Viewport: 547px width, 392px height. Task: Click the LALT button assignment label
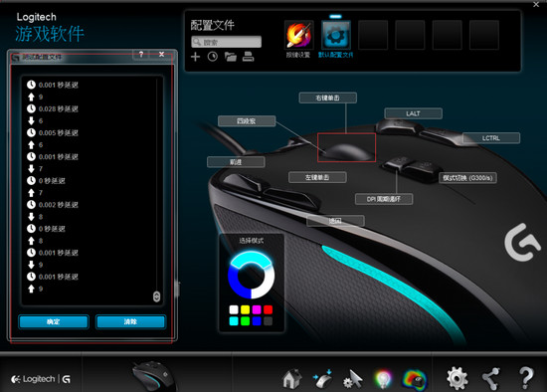[413, 113]
